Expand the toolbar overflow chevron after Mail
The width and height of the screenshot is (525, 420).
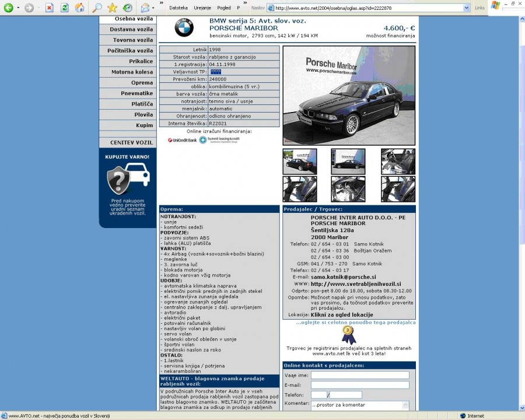click(162, 3)
